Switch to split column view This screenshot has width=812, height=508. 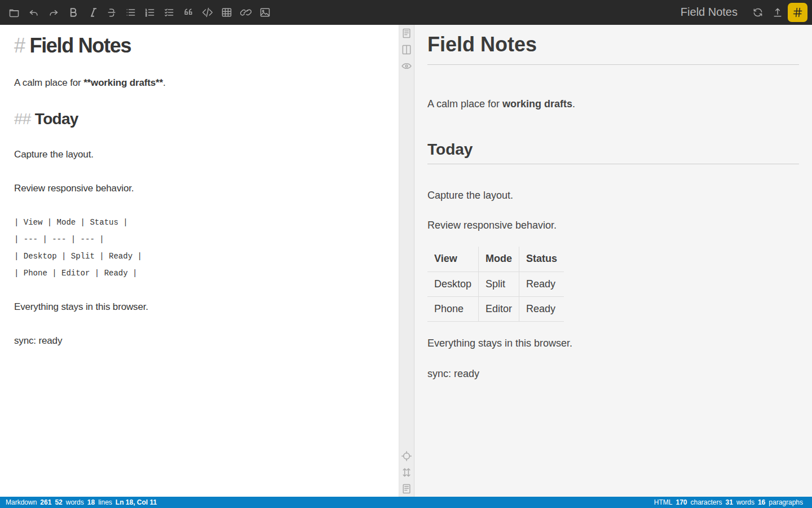407,50
